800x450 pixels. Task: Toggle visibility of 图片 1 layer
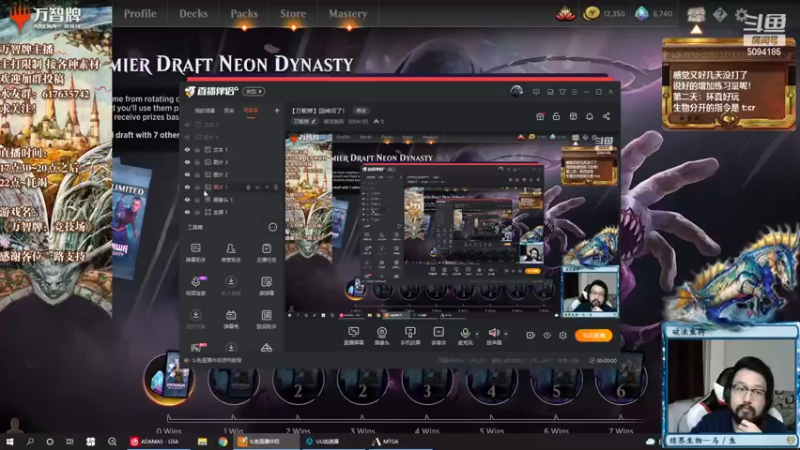pyautogui.click(x=187, y=187)
